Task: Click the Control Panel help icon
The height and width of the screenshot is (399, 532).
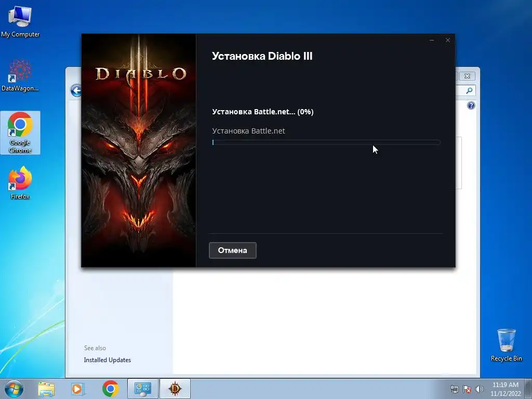Action: [471, 105]
